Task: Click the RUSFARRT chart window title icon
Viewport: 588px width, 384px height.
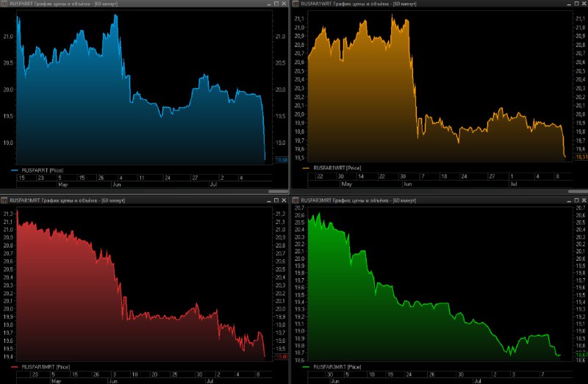Action: (4, 4)
